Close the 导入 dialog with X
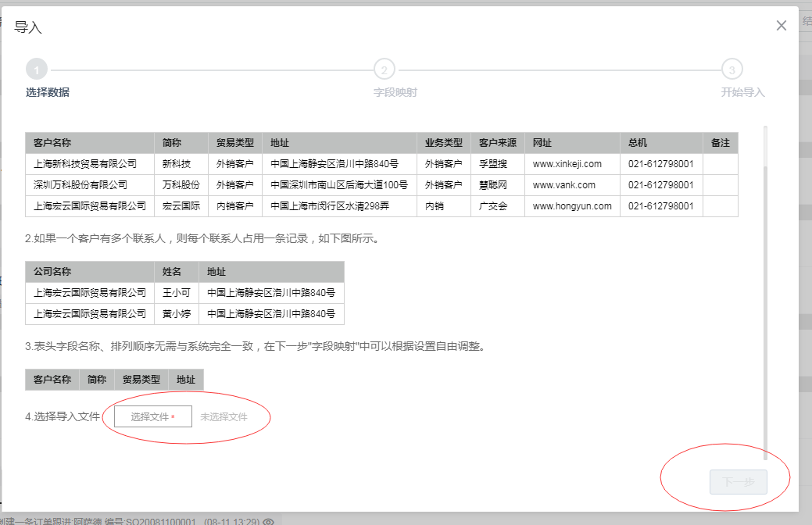Image resolution: width=812 pixels, height=525 pixels. [x=781, y=26]
